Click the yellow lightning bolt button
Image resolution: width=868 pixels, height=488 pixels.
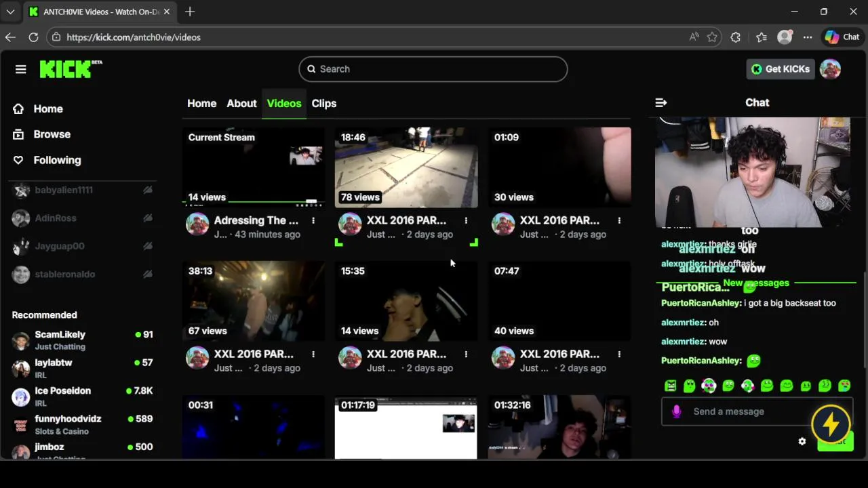(x=831, y=424)
